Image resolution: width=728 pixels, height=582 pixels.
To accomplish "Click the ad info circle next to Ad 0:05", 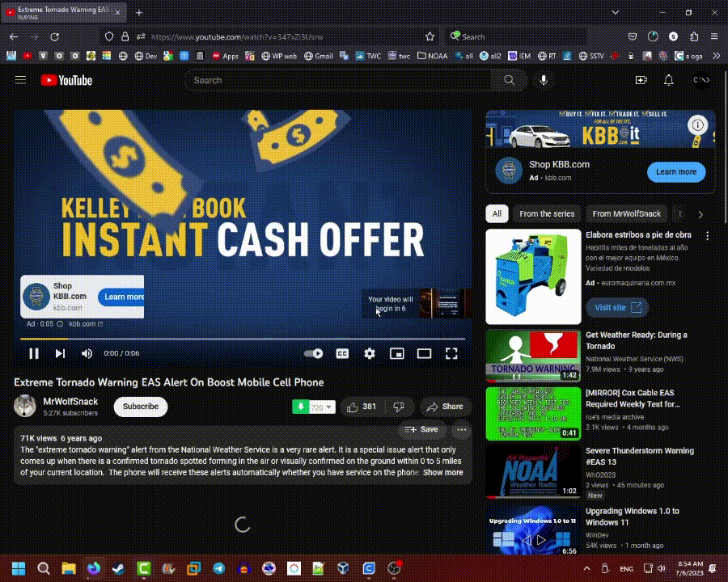I will (60, 324).
